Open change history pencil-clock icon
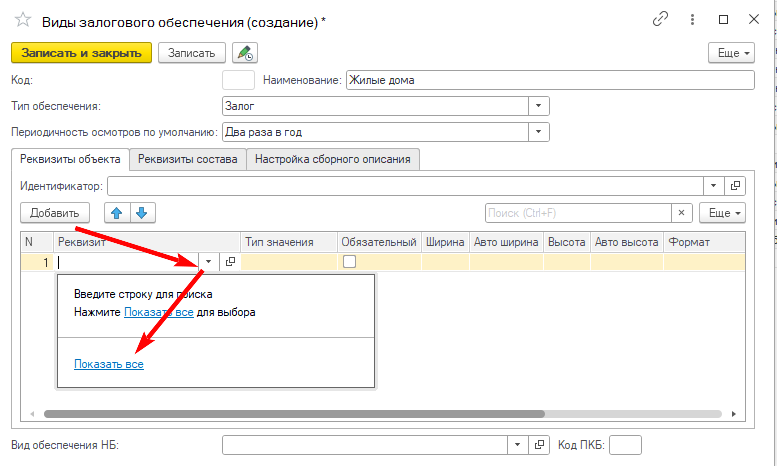 245,53
